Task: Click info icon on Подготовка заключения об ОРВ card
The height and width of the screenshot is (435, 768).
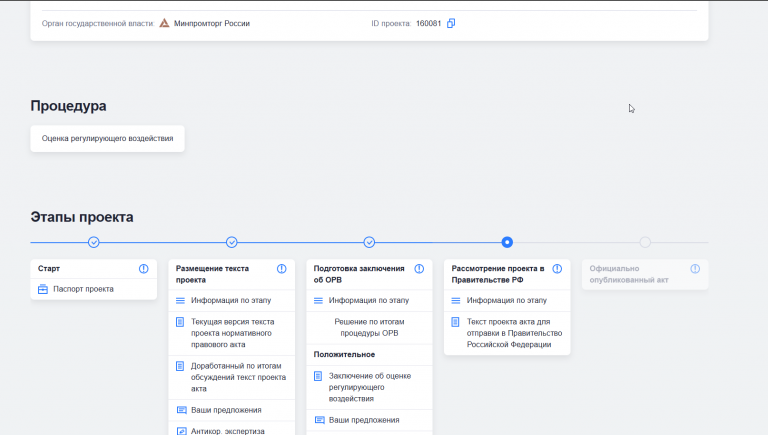Action: tap(419, 268)
